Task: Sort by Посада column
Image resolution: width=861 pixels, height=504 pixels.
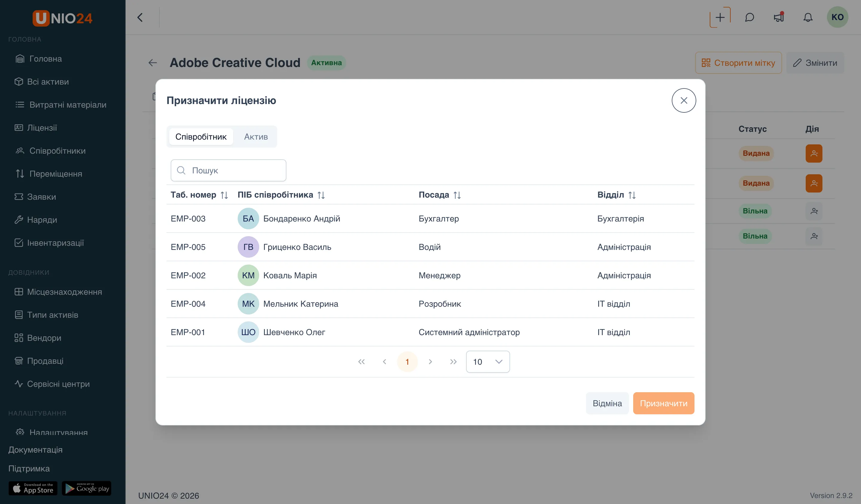Action: [440, 195]
